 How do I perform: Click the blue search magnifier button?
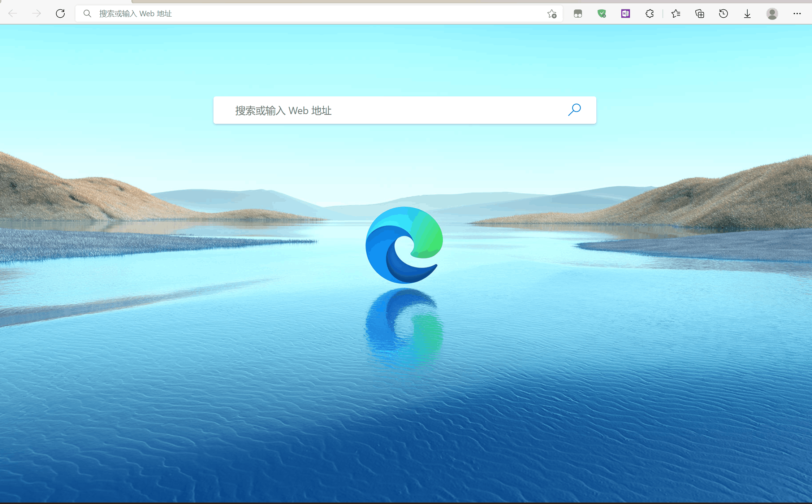click(574, 110)
